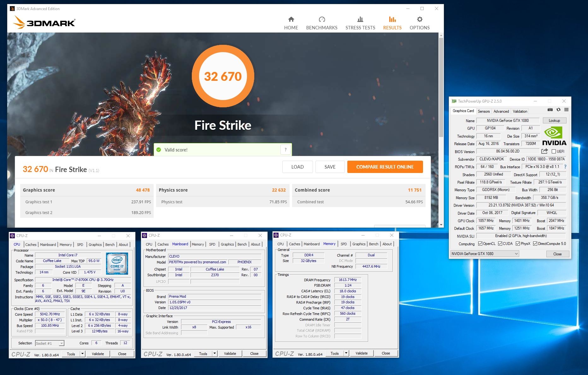The height and width of the screenshot is (375, 588).
Task: Click the Specification field in CPU-Z
Action: (83, 280)
